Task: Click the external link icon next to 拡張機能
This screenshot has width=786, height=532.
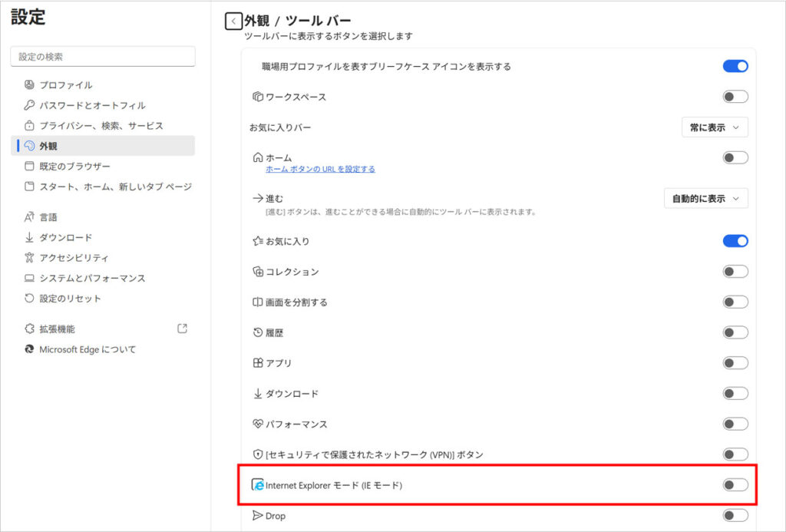Action: [x=182, y=329]
